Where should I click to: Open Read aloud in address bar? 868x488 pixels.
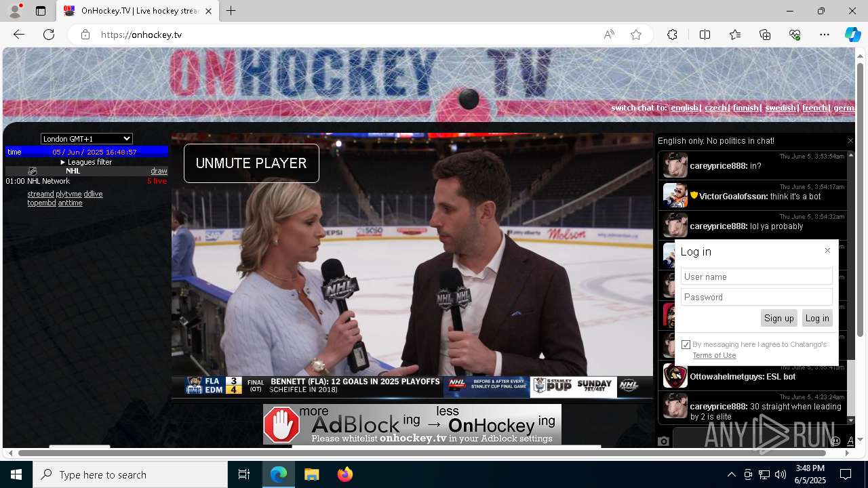click(x=609, y=35)
